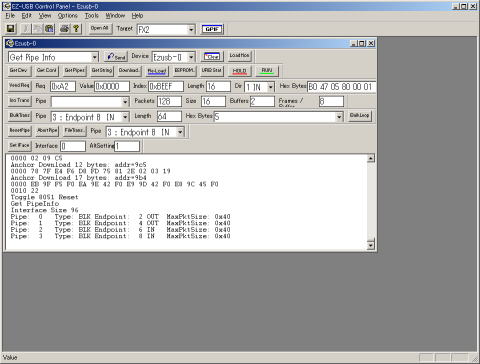
Task: Click the Bulk Trans button
Action: click(x=20, y=116)
